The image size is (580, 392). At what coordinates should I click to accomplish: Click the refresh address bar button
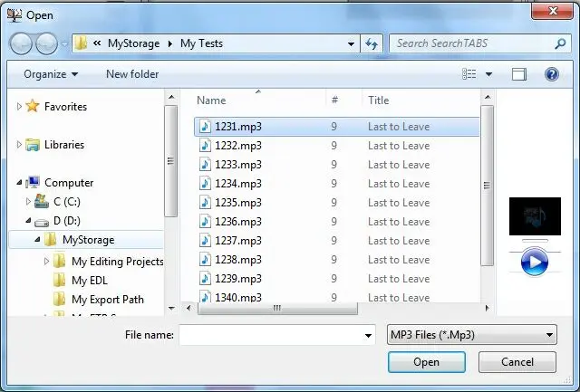[371, 43]
